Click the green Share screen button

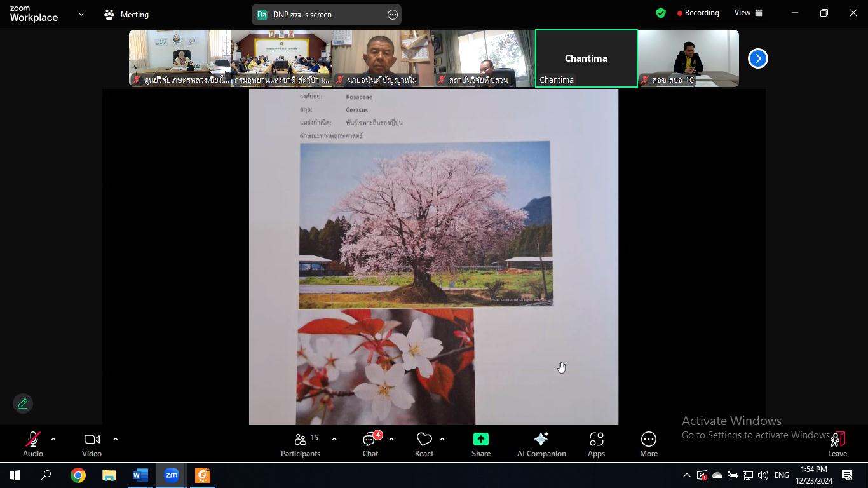481,444
